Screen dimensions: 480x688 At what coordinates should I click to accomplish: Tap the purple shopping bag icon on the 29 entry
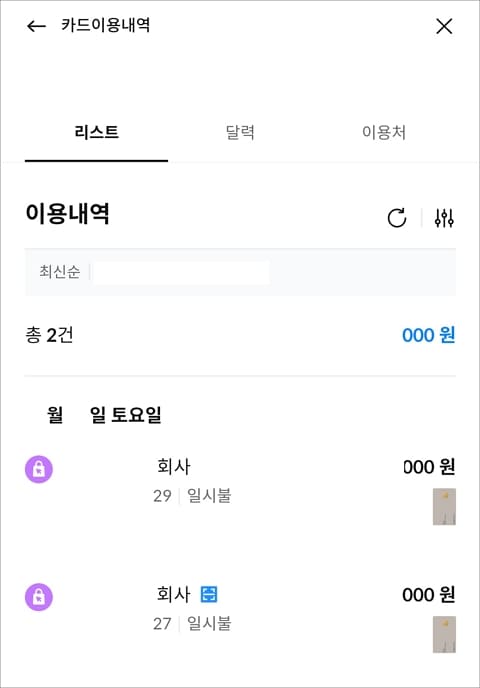click(x=39, y=469)
